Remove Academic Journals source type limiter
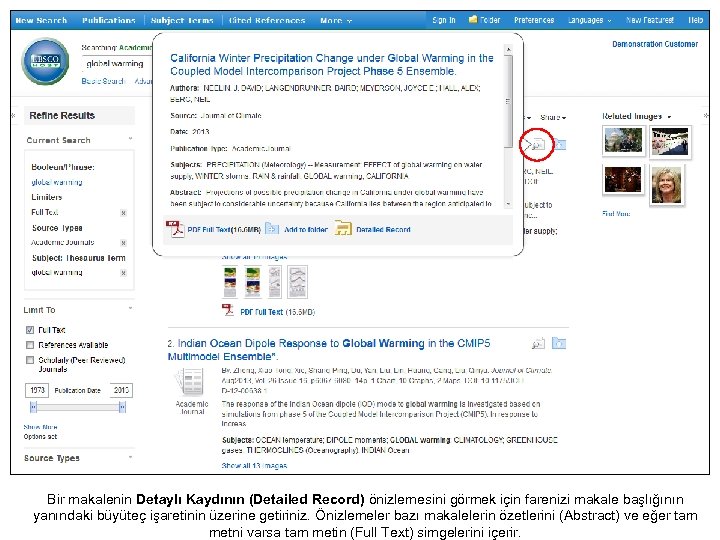The image size is (720, 540). [123, 242]
